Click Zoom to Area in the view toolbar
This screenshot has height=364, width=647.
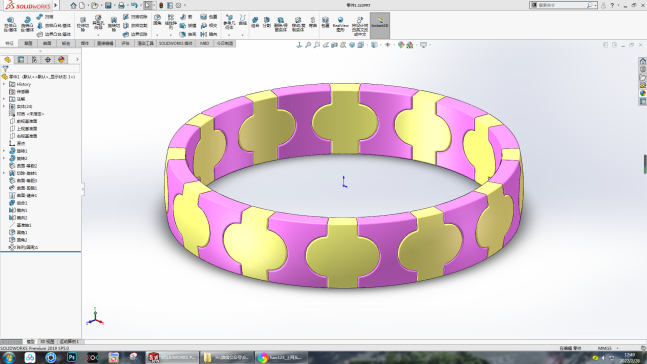[x=316, y=45]
